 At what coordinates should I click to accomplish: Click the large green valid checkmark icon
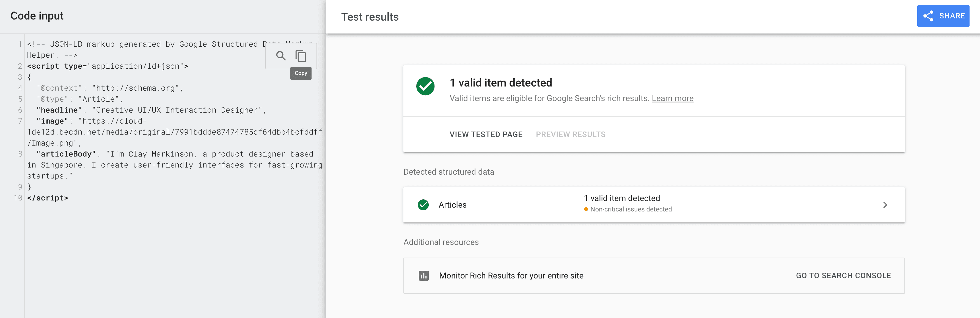[425, 86]
